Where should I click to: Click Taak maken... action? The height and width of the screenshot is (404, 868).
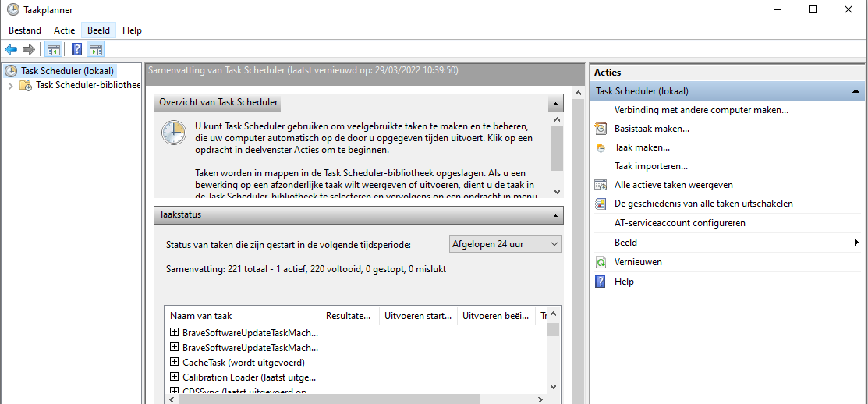tap(642, 147)
